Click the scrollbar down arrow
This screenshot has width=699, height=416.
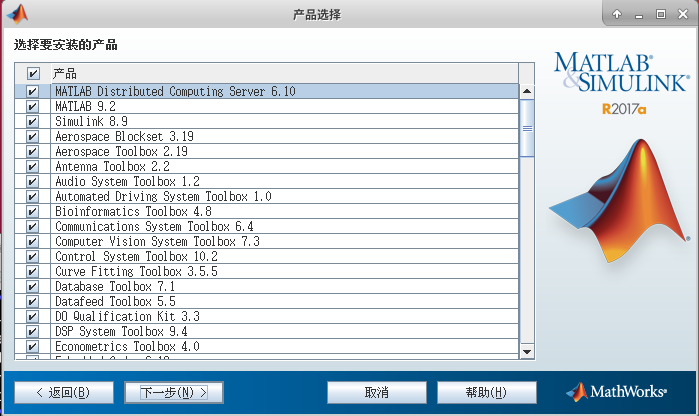point(527,352)
